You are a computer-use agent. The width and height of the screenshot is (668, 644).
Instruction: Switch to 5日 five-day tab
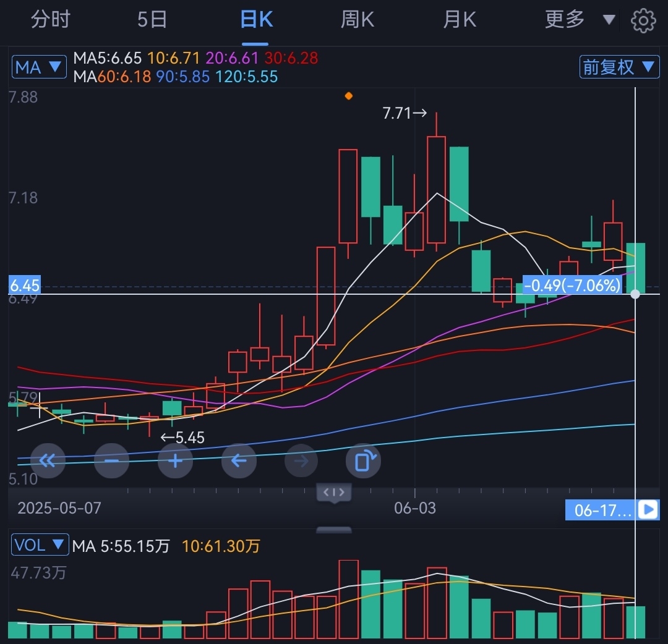click(152, 20)
